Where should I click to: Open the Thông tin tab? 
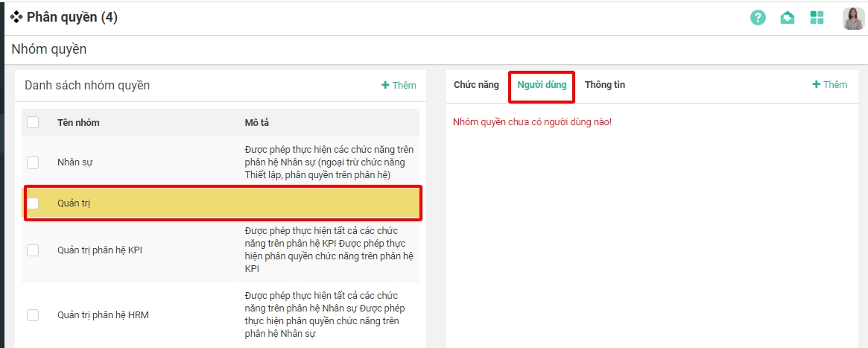[604, 85]
